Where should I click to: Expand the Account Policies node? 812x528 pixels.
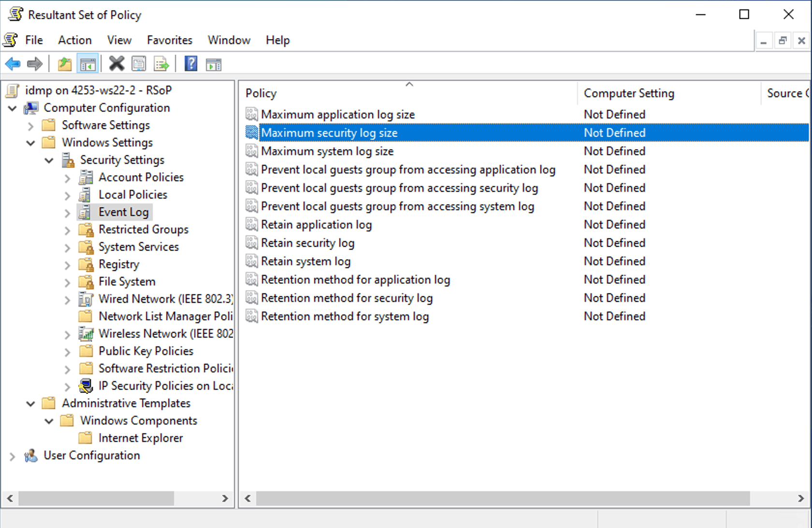[x=67, y=177]
